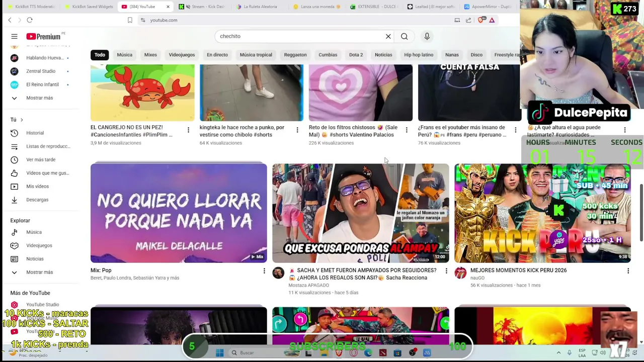Image resolution: width=644 pixels, height=362 pixels.
Task: Open Vídeos que me gustan
Action: 40,173
